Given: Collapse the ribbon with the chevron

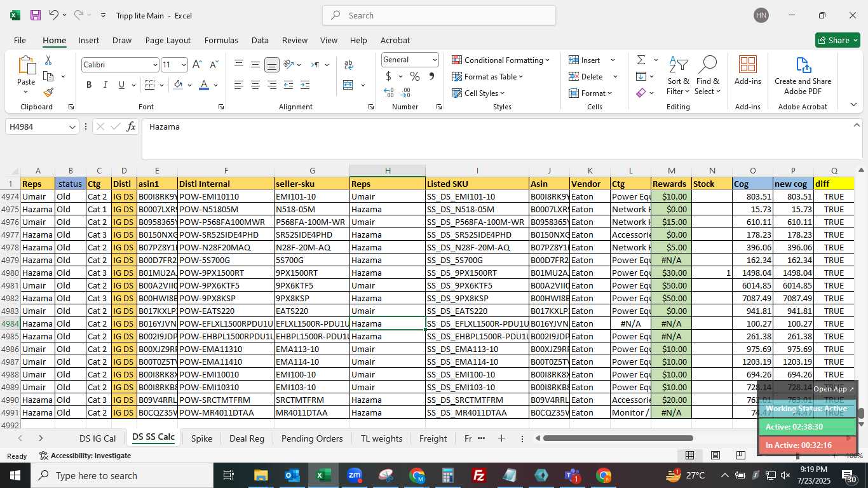Looking at the screenshot, I should click(x=853, y=105).
